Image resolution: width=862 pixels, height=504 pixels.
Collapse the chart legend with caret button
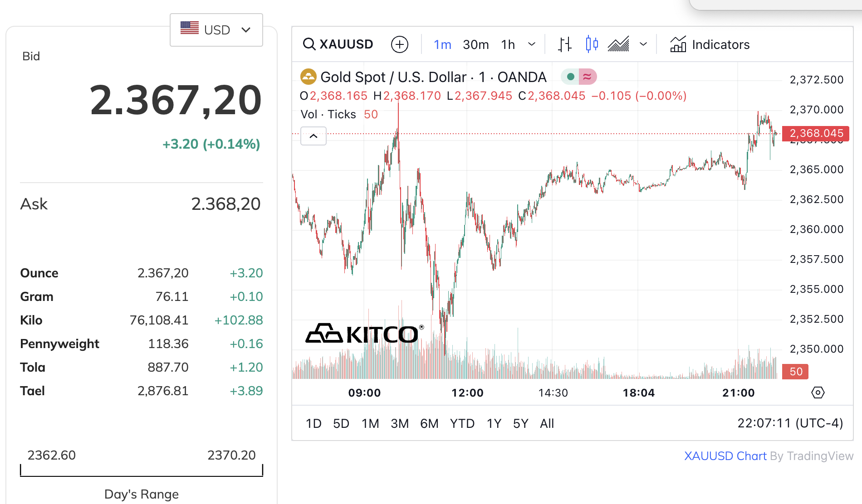click(313, 136)
